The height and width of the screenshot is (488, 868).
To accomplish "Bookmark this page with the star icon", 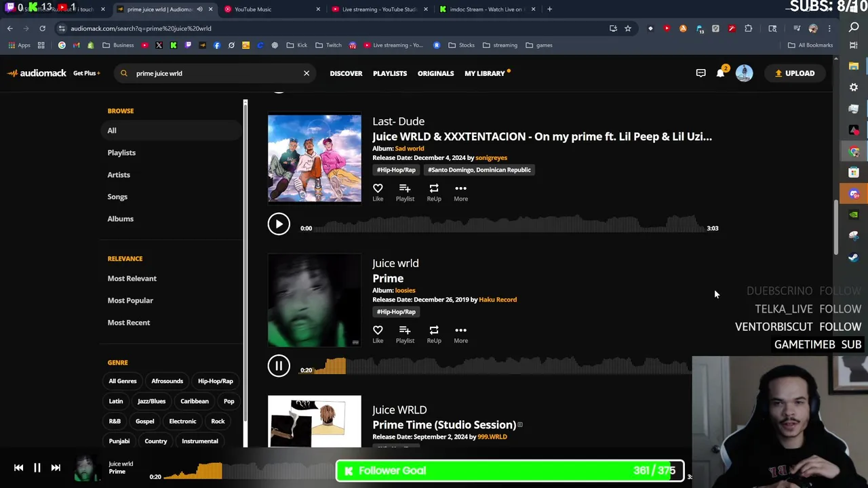I will click(628, 28).
